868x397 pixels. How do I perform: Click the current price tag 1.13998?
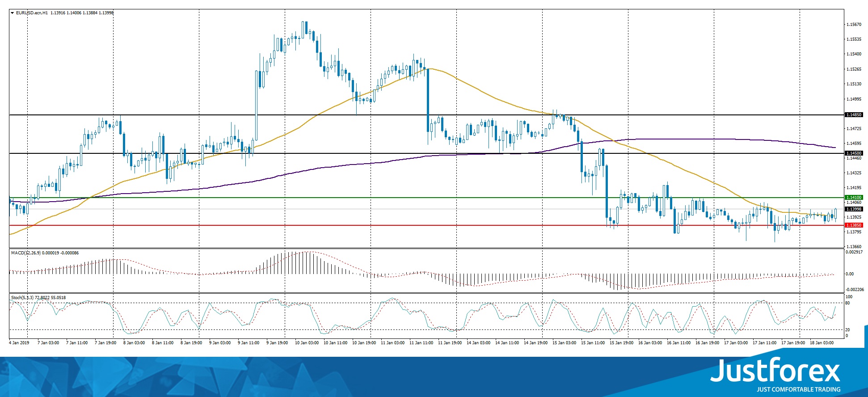tap(854, 209)
